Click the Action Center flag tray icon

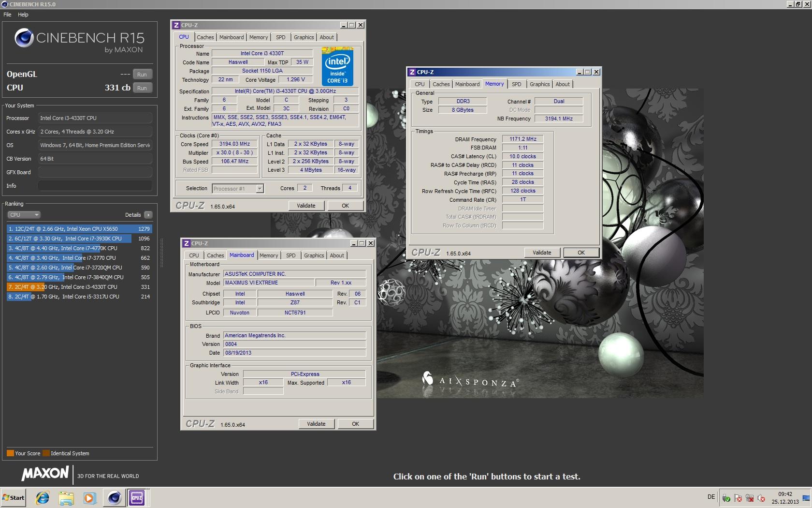point(738,498)
